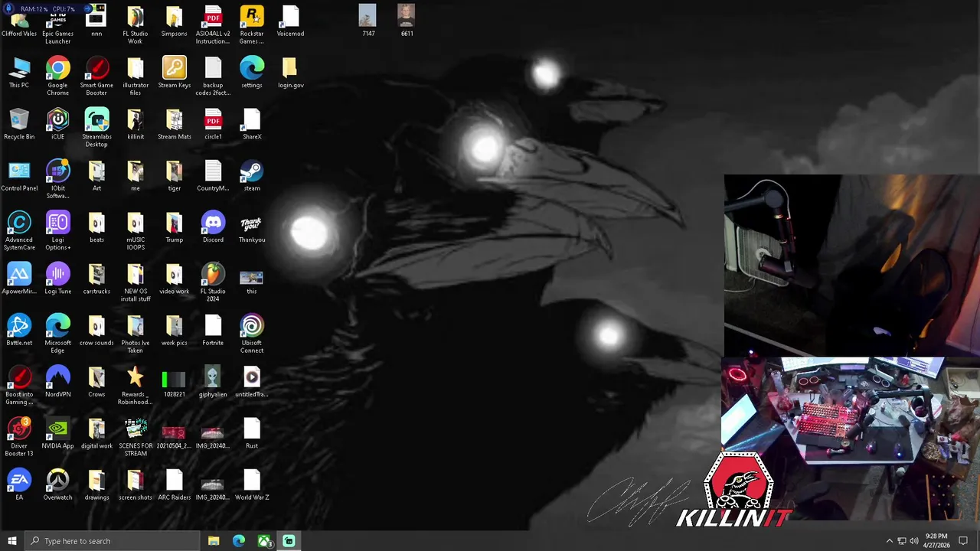Image resolution: width=980 pixels, height=551 pixels.
Task: Open the Boost into Gaming shortcut
Action: tap(19, 386)
